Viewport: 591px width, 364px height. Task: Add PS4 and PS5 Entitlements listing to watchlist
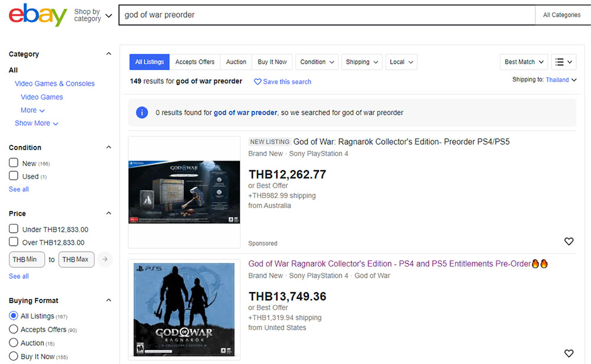coord(569,353)
